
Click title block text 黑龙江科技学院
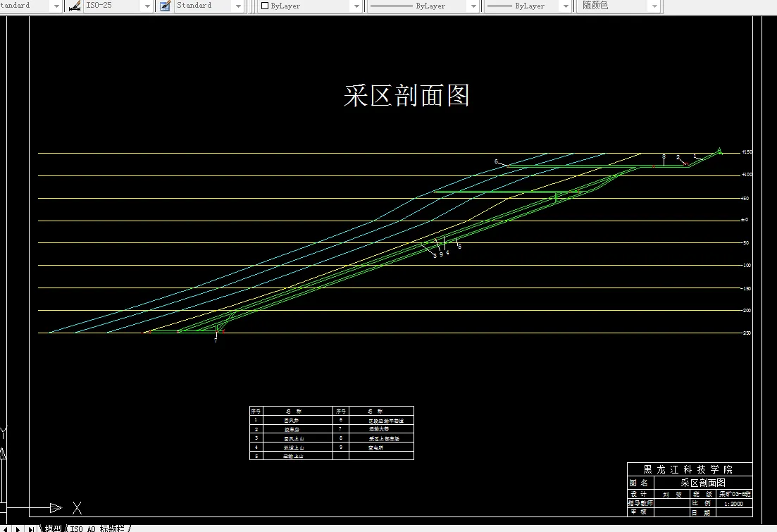[x=688, y=469]
